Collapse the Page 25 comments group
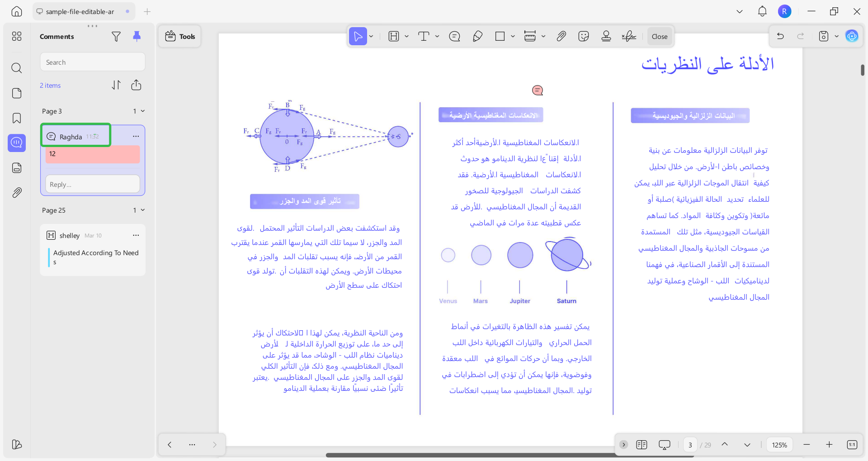Image resolution: width=868 pixels, height=461 pixels. tap(143, 210)
